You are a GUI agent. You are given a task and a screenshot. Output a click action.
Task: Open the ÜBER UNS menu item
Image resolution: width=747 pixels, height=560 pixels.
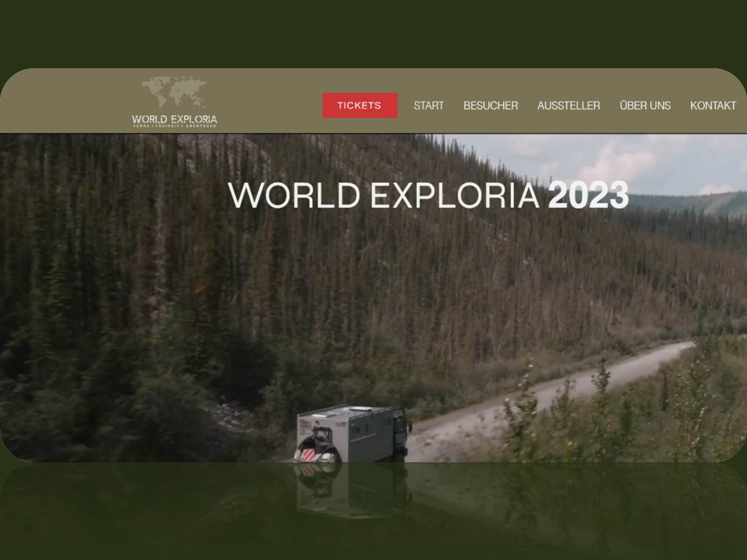(645, 105)
